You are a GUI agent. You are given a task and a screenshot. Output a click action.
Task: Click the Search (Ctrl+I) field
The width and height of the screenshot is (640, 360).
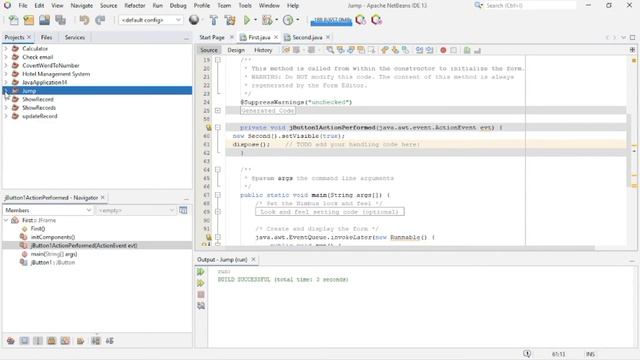[530, 6]
